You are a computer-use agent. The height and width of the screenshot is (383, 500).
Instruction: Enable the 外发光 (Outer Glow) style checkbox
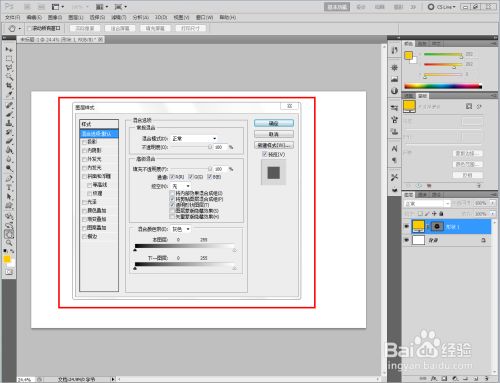pos(84,159)
